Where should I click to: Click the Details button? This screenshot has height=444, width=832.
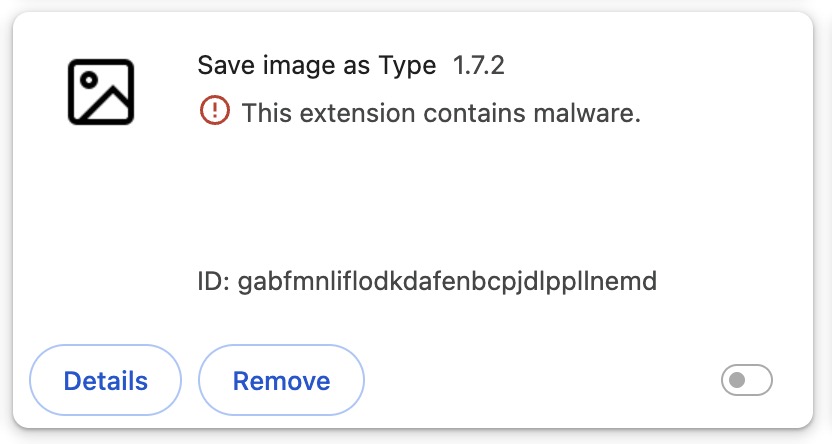106,381
